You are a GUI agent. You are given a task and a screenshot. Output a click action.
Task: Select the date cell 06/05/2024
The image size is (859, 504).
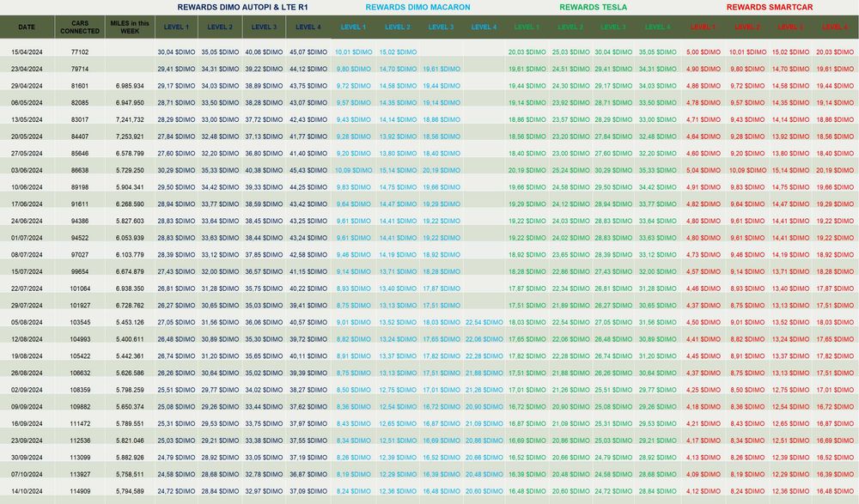27,103
